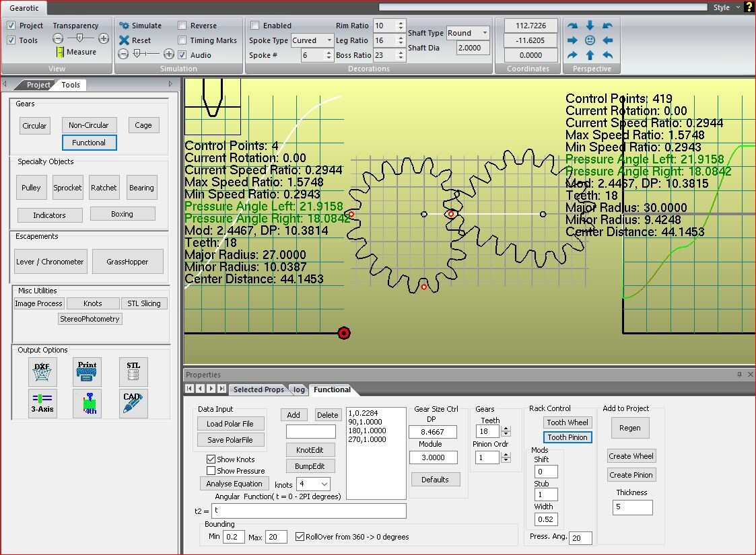Adjust the simulation speed slider handle
Viewport: 756px width, 555px height.
tap(137, 53)
